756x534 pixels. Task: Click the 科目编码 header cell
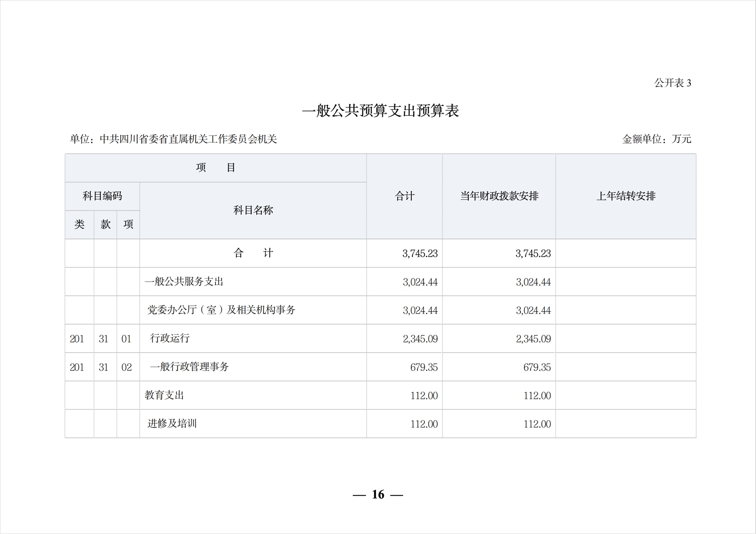(x=102, y=196)
